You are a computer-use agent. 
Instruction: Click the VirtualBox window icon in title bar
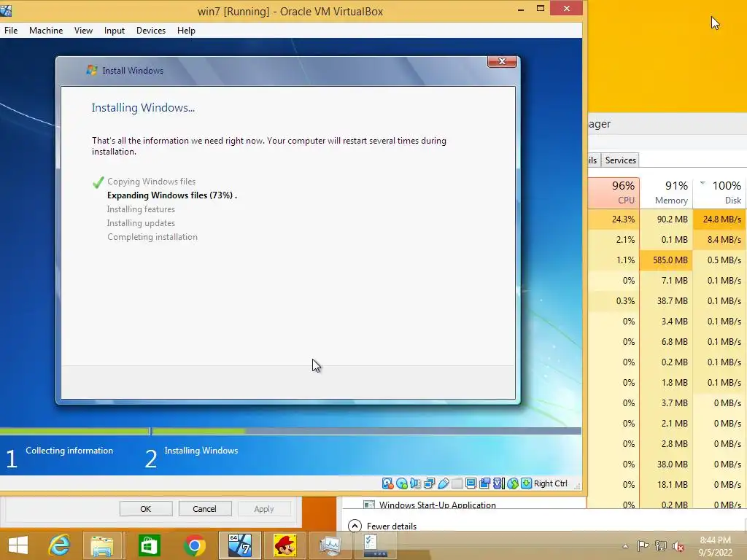pyautogui.click(x=6, y=10)
